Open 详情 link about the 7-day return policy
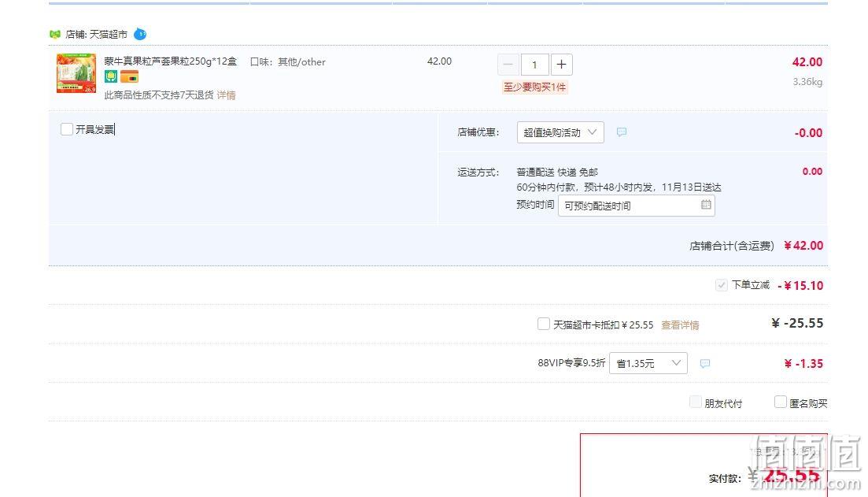This screenshot has height=497, width=868. 226,95
